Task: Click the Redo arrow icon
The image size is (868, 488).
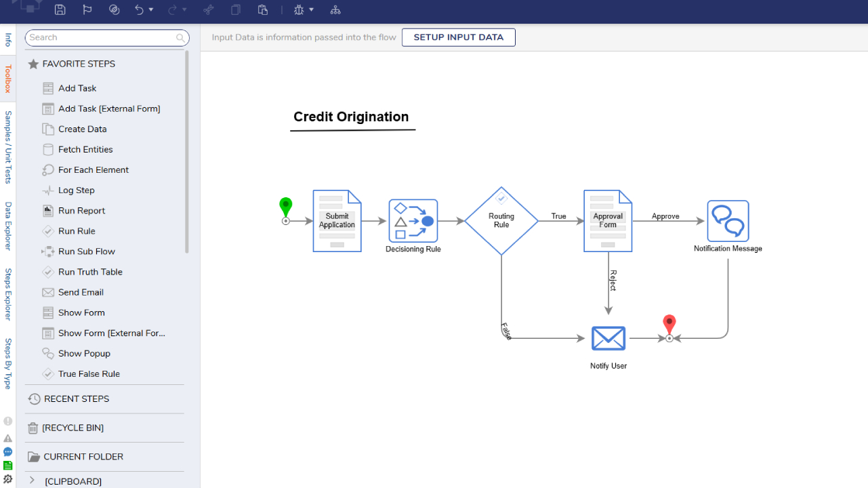Action: click(173, 9)
